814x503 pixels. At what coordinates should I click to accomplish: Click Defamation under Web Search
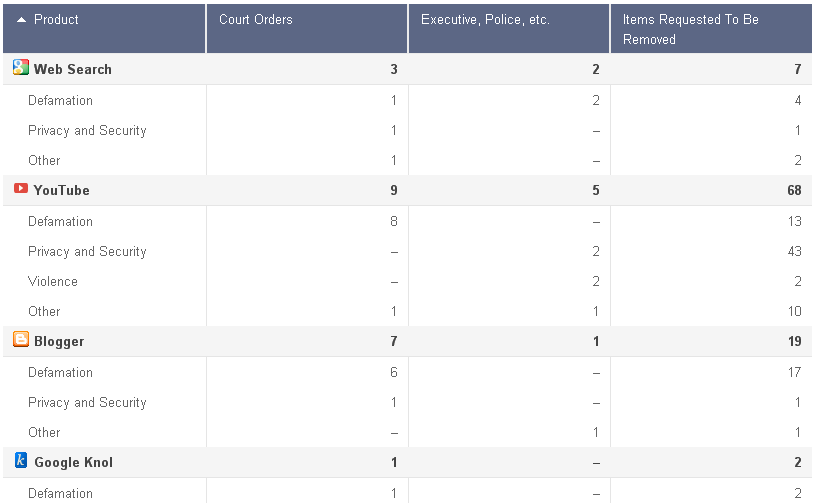[x=60, y=101]
